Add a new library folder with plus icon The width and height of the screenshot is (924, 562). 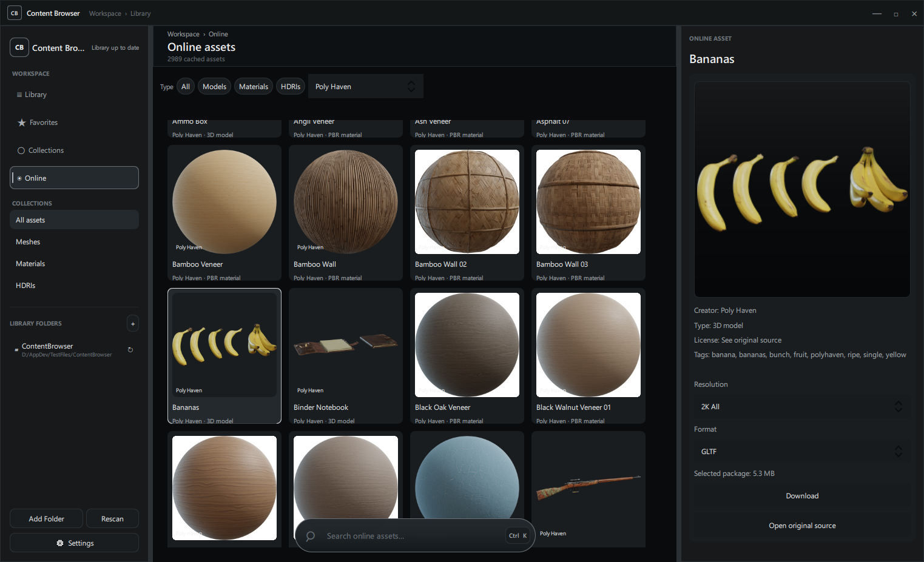133,323
